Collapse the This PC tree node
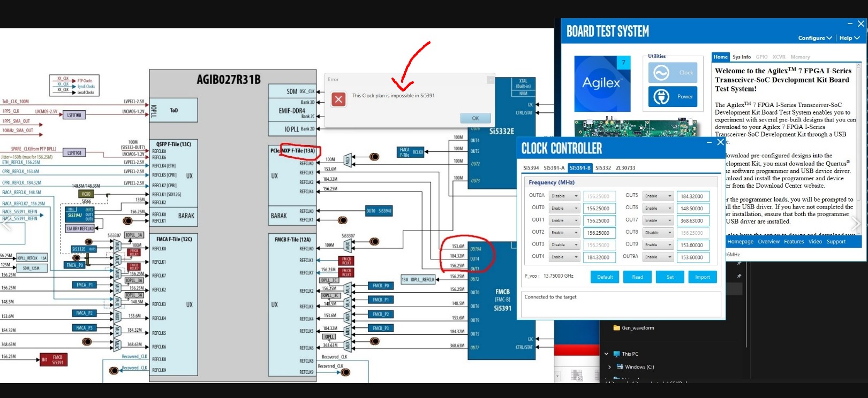This screenshot has height=398, width=868. coord(607,354)
